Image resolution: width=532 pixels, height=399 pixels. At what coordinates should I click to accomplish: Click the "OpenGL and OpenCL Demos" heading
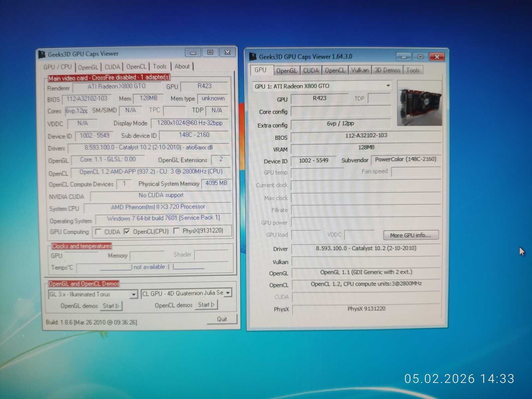[x=84, y=284]
